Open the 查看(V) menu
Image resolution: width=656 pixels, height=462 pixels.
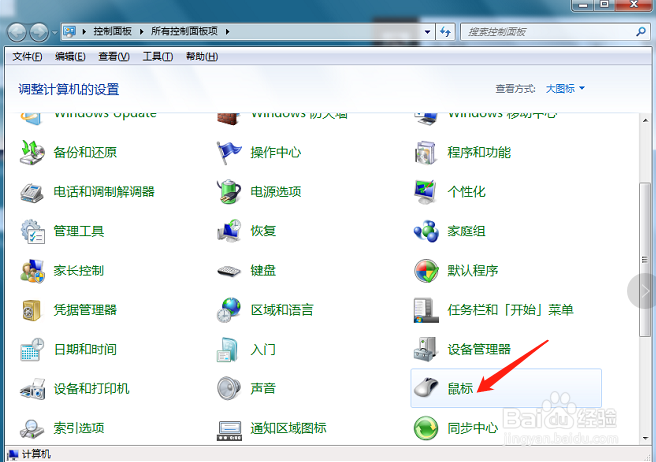click(114, 56)
